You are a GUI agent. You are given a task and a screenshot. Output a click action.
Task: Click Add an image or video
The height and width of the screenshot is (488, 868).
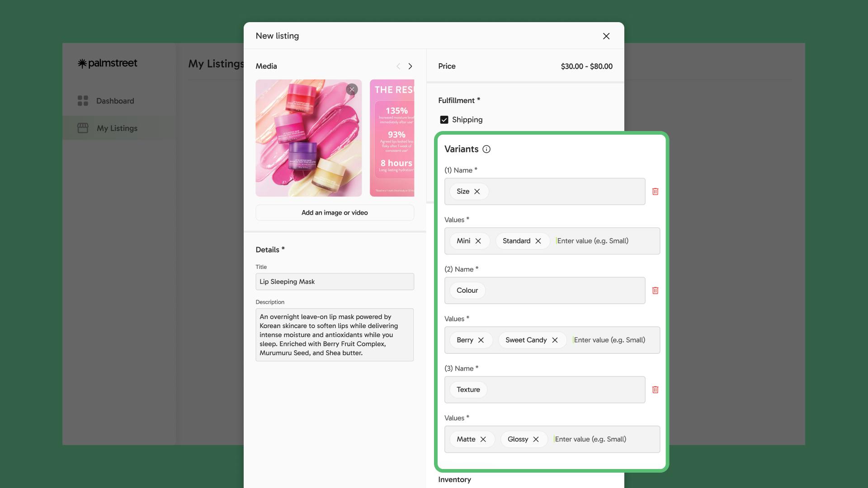point(335,213)
